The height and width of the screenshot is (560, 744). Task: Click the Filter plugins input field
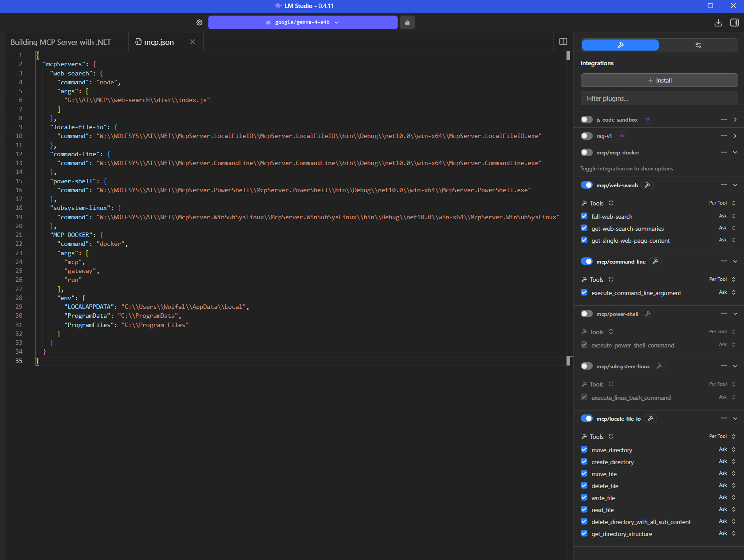click(659, 99)
